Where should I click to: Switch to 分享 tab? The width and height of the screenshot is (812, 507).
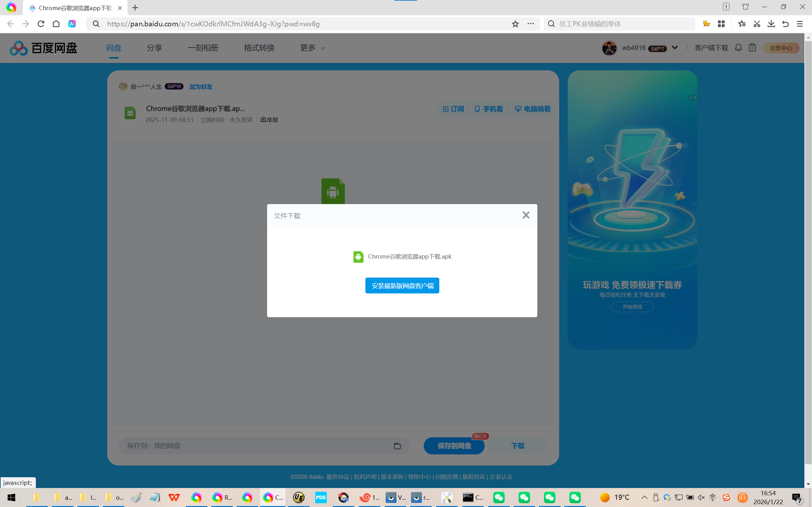[x=154, y=48]
